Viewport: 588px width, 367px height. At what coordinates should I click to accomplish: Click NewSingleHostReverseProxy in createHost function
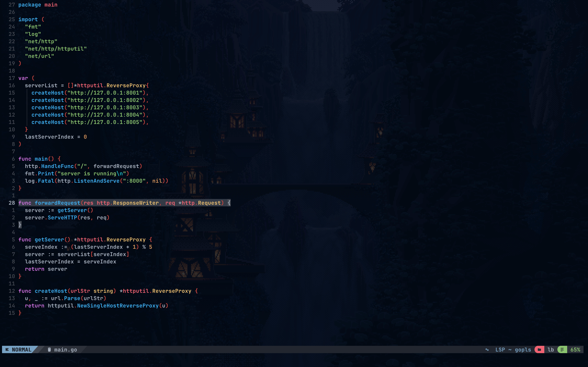(x=118, y=306)
